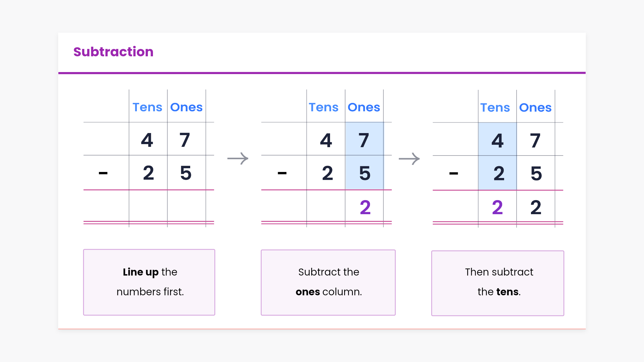Viewport: 644px width, 362px height.
Task: Select the highlighted 5 in the middle grid
Action: click(x=365, y=173)
